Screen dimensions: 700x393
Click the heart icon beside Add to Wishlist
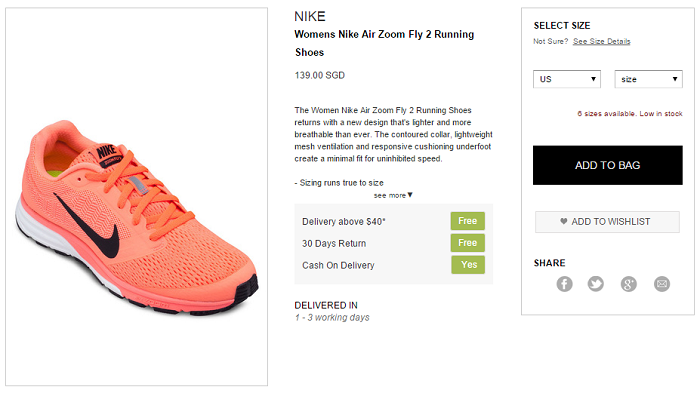click(x=564, y=221)
